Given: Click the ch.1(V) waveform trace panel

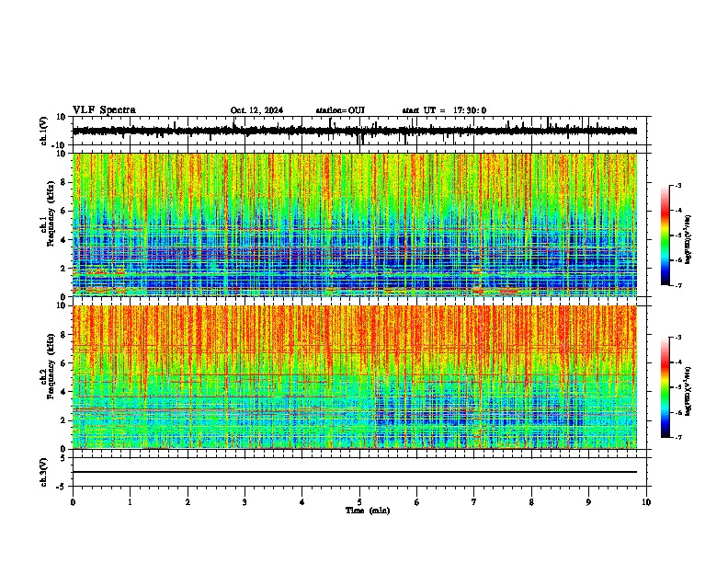Looking at the screenshot, I should (359, 131).
